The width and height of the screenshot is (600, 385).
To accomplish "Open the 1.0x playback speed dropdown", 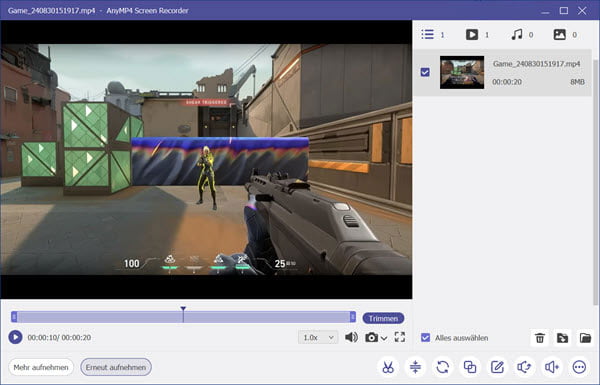I will 318,338.
